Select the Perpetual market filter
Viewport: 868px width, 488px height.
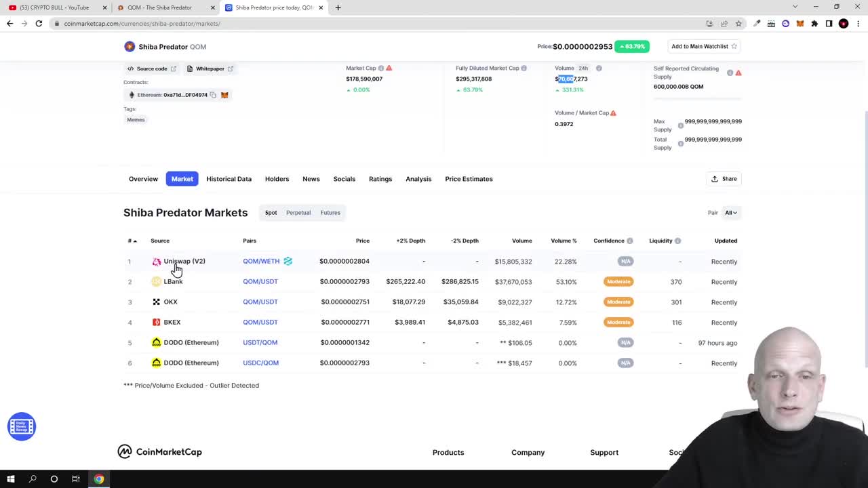pyautogui.click(x=298, y=213)
